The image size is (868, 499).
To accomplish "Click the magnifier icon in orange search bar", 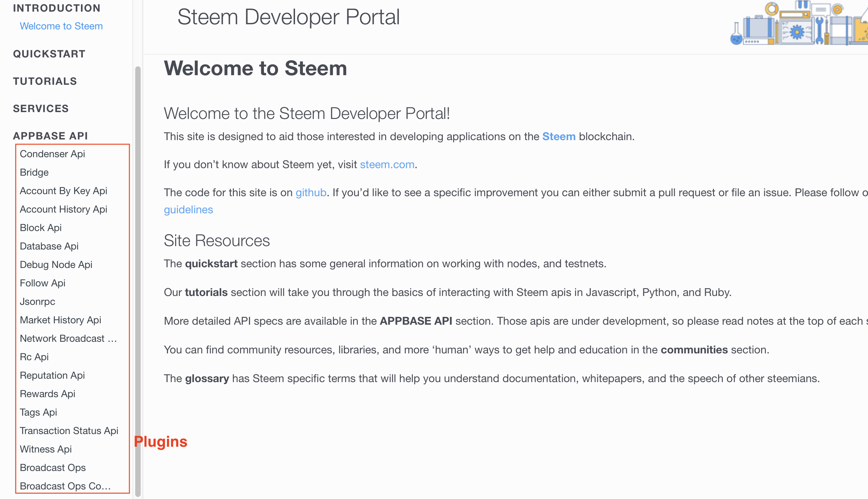I will click(807, 14).
